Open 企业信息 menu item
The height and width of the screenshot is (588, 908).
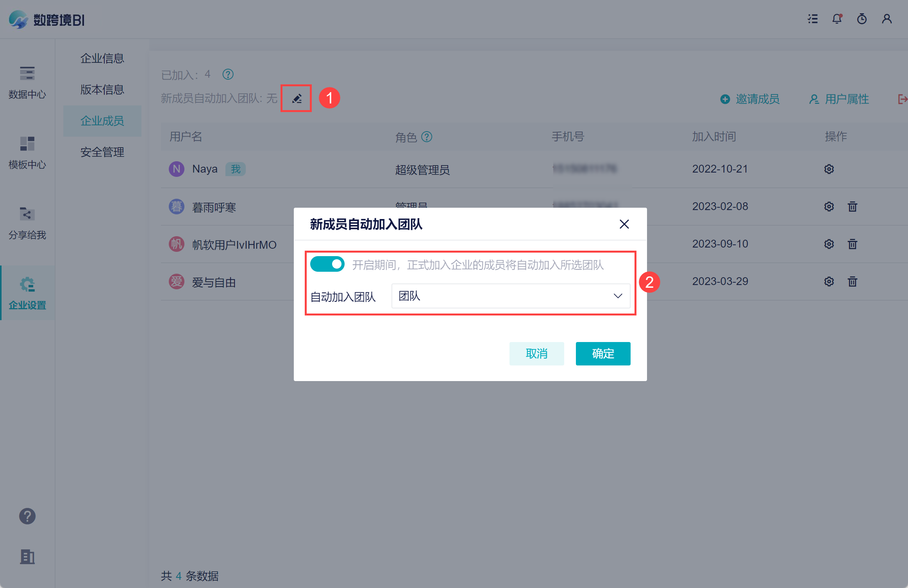pyautogui.click(x=102, y=59)
